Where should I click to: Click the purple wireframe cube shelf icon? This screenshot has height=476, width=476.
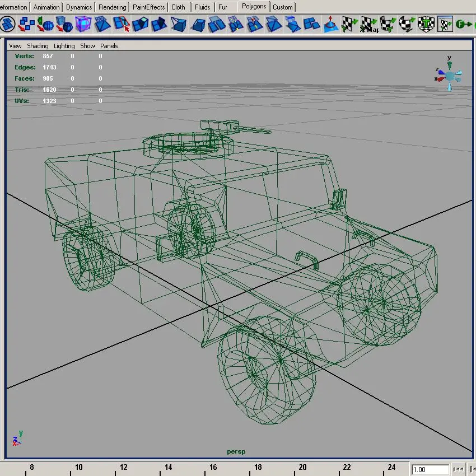[83, 24]
